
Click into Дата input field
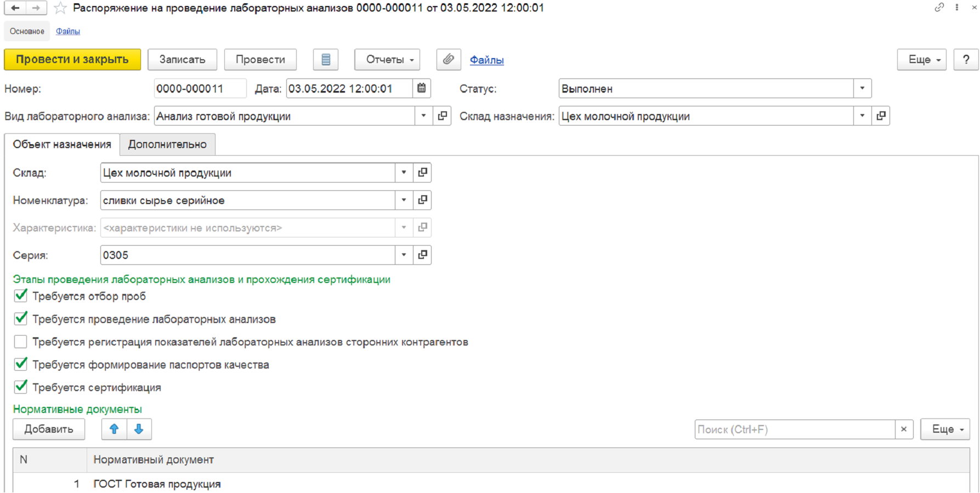[x=349, y=88]
